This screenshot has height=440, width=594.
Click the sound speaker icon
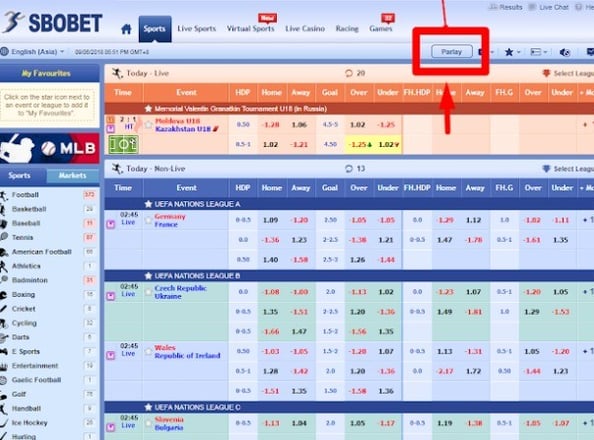[x=565, y=52]
